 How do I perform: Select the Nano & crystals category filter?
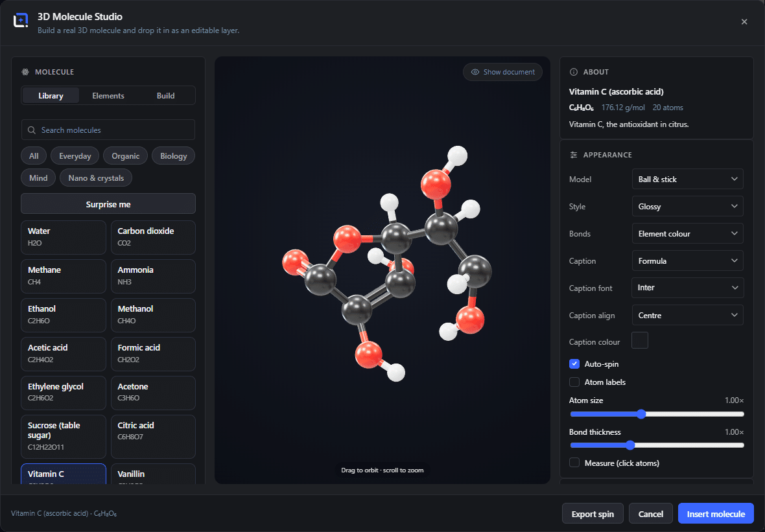click(96, 178)
